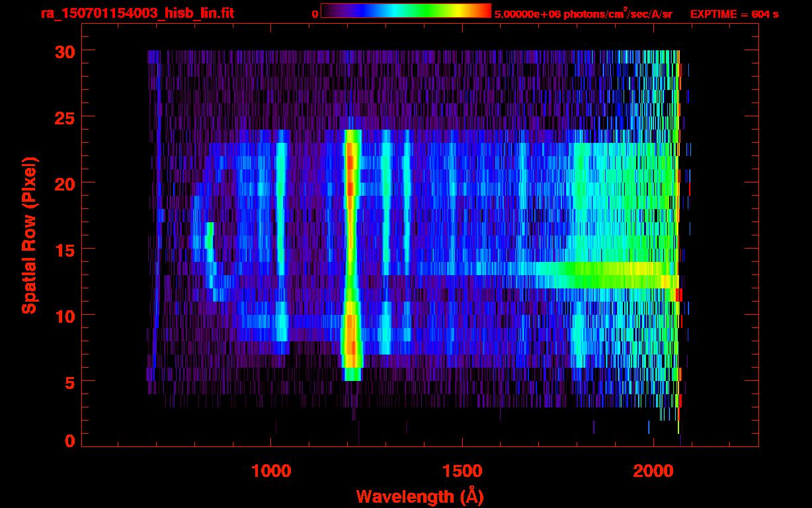Click the 2000 tick label on the wavelength axis
Screen dimensions: 812x508
[x=653, y=471]
